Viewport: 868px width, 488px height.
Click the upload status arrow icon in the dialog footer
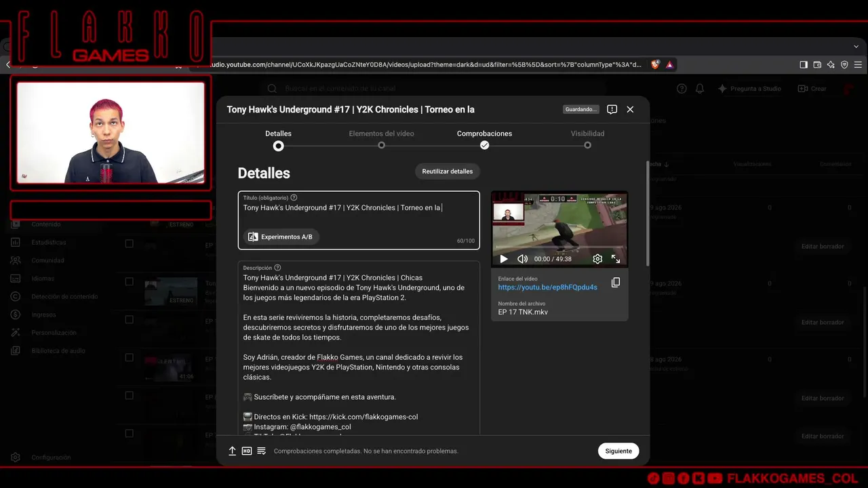[232, 451]
